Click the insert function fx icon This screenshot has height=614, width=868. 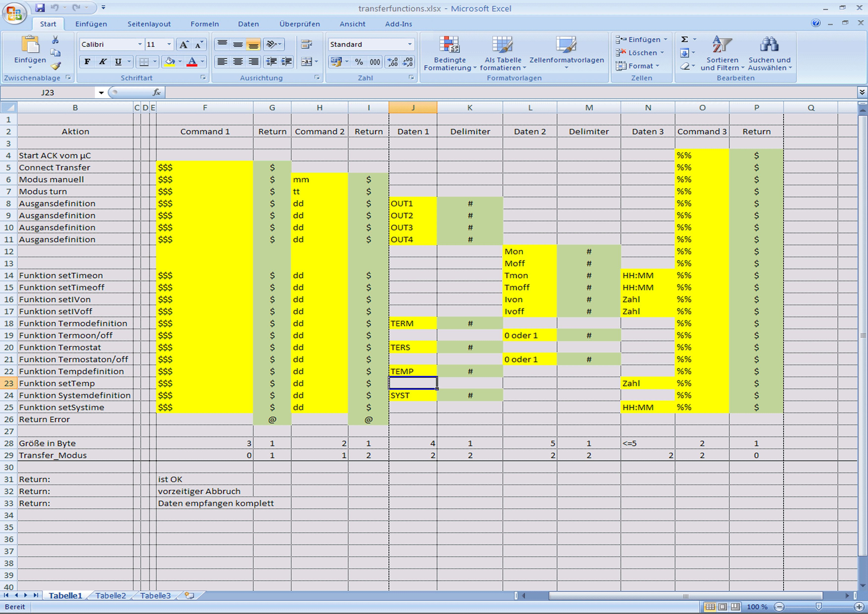click(156, 92)
